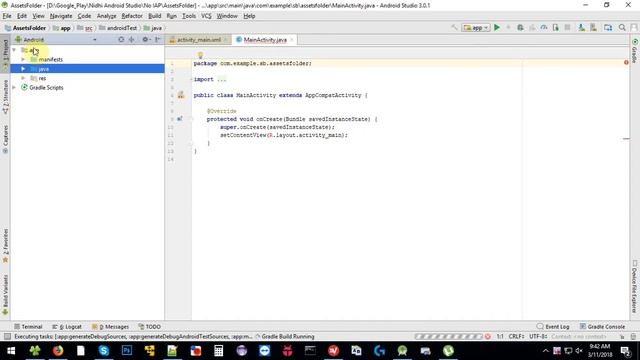This screenshot has height=360, width=640.
Task: Open Search Everywhere magnifier icon
Action: 622,27
